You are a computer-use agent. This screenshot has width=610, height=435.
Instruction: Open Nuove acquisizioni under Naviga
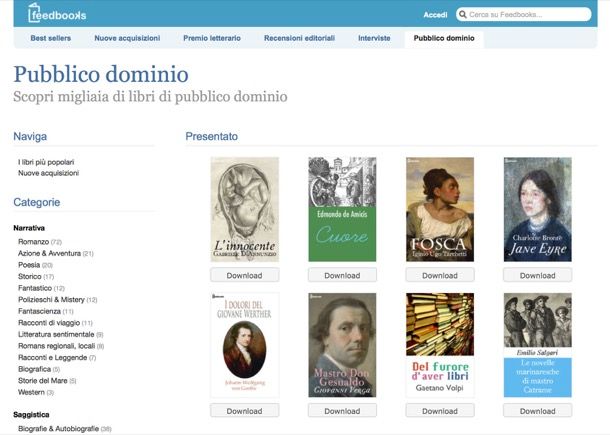[x=48, y=173]
